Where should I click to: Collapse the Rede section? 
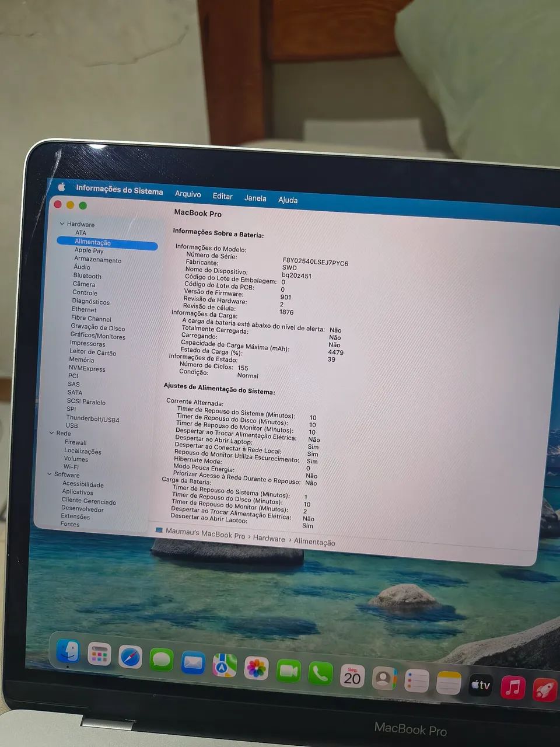(x=52, y=432)
